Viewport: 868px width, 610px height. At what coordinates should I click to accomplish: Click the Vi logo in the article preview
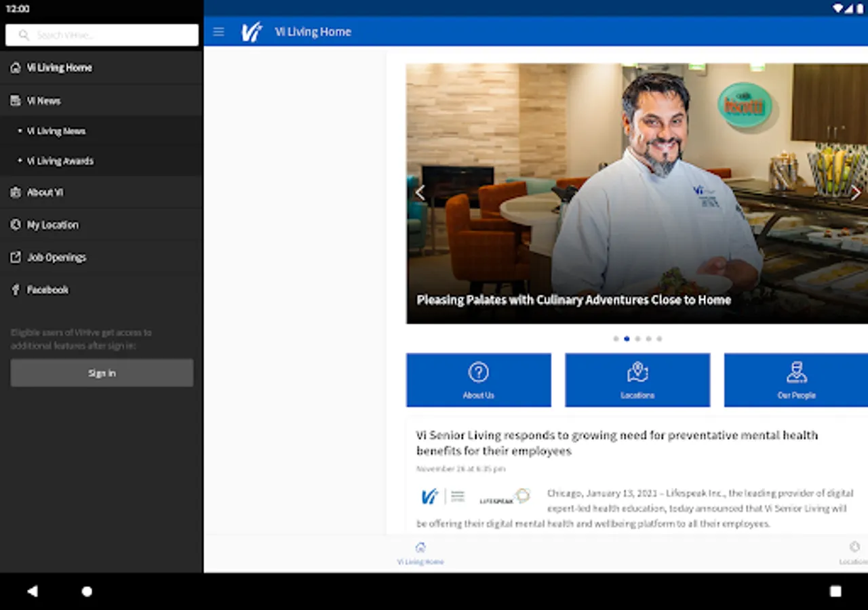[x=429, y=497]
